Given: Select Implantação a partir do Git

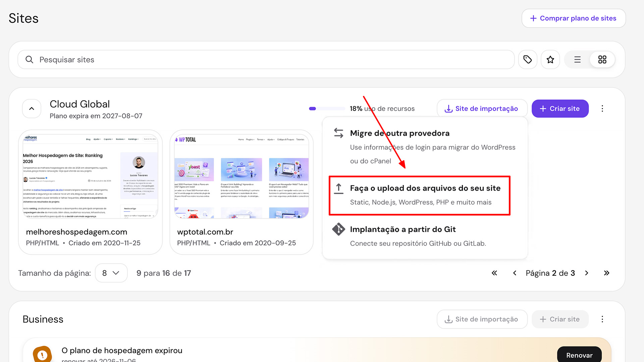Looking at the screenshot, I should pos(425,236).
